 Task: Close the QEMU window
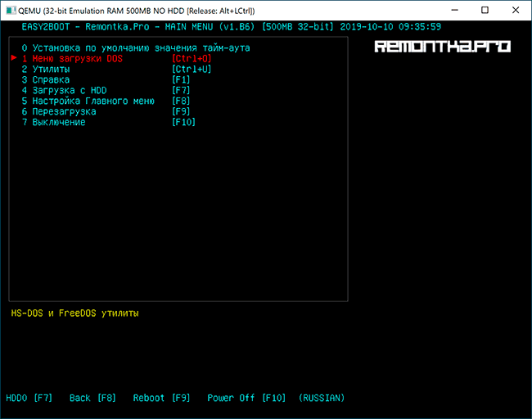click(516, 10)
